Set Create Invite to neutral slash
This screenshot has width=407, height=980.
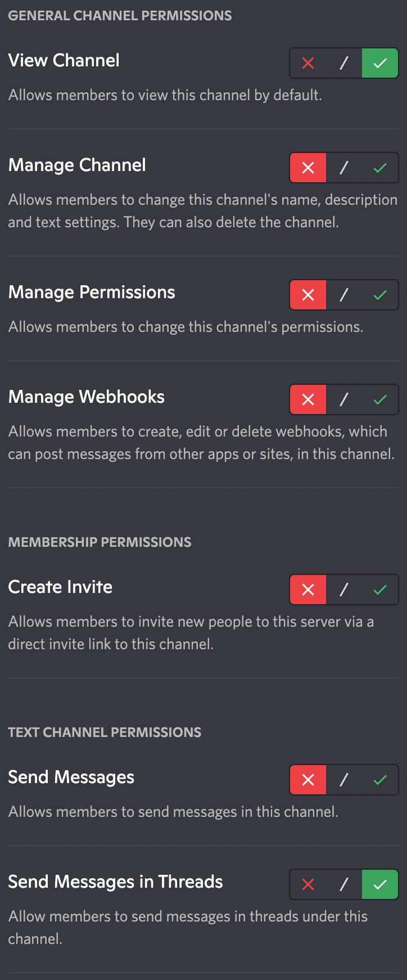pos(344,590)
